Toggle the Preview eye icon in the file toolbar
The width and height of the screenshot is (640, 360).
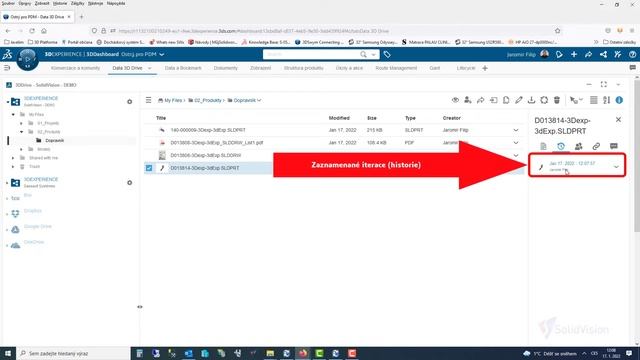point(455,100)
